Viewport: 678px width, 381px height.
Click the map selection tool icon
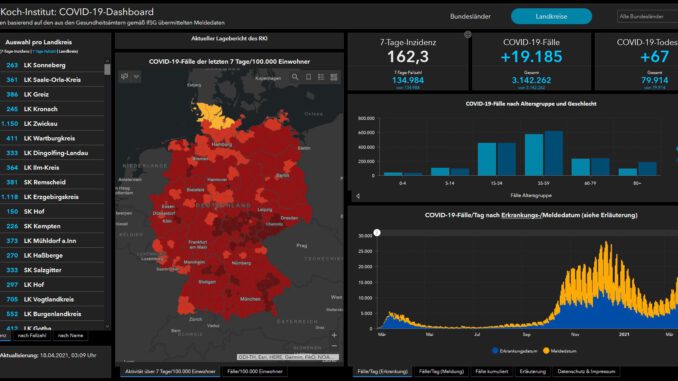pos(125,77)
